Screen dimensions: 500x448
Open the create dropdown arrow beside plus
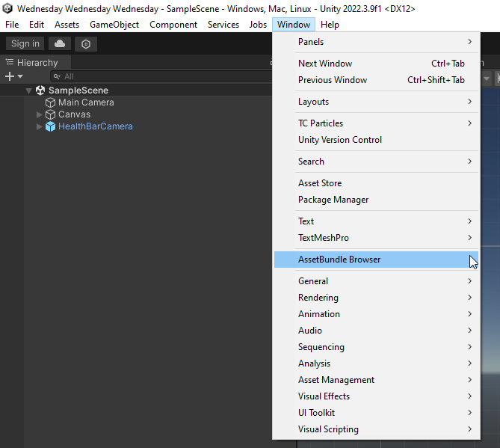click(20, 76)
